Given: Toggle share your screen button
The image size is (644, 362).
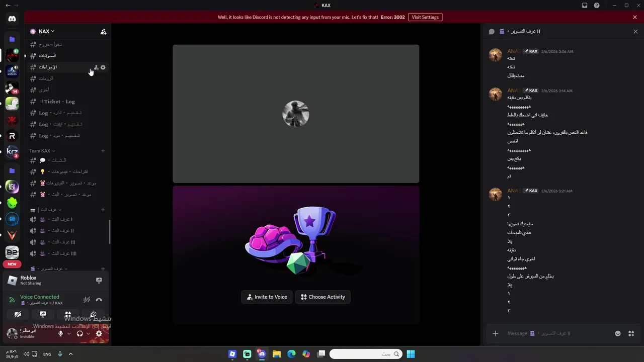Looking at the screenshot, I should (43, 314).
